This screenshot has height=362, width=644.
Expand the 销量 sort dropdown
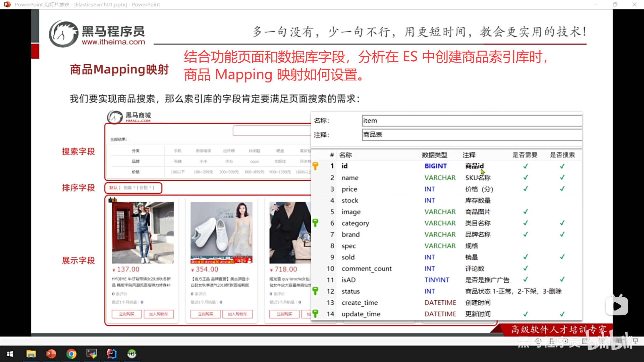click(129, 188)
